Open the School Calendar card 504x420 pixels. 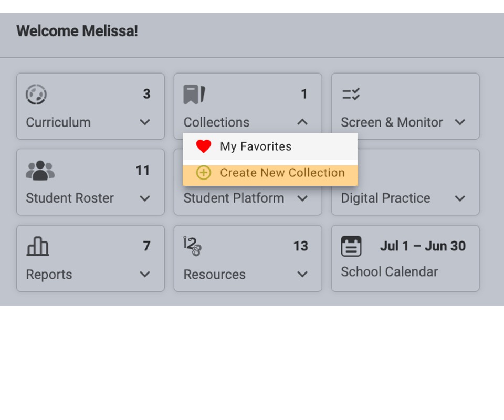point(405,258)
